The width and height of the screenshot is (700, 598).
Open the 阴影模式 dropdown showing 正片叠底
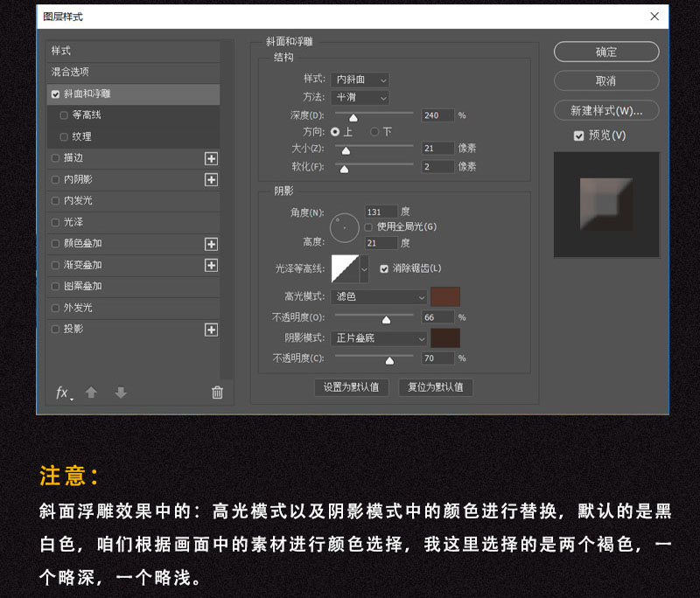[379, 338]
